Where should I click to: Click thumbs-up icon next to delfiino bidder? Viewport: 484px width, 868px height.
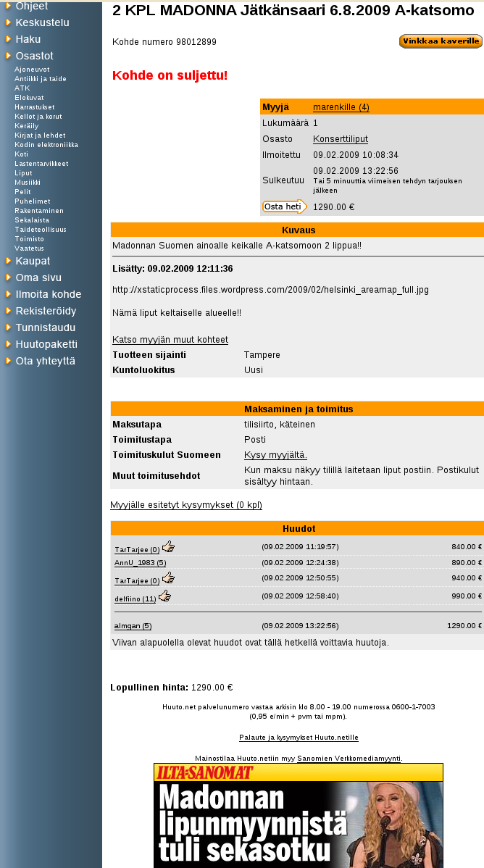coord(164,596)
